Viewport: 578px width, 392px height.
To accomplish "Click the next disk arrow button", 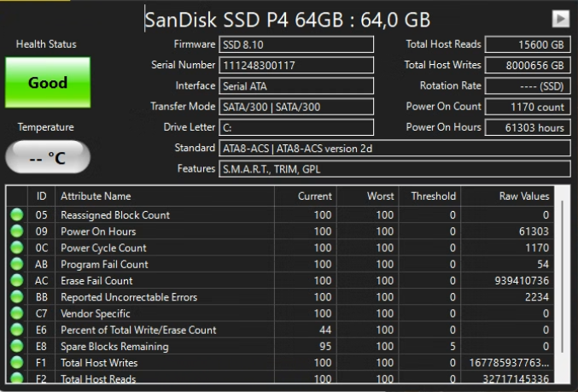I will [561, 19].
